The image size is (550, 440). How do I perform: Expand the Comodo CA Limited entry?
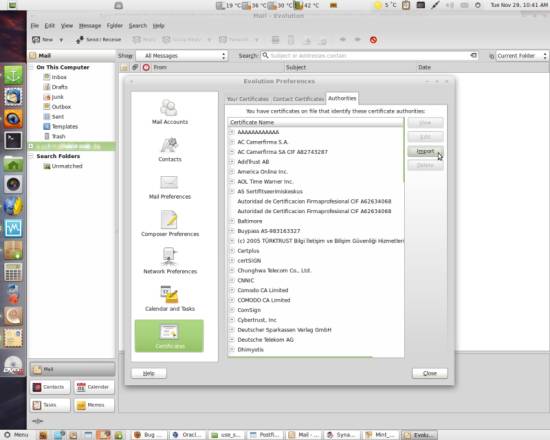[232, 290]
